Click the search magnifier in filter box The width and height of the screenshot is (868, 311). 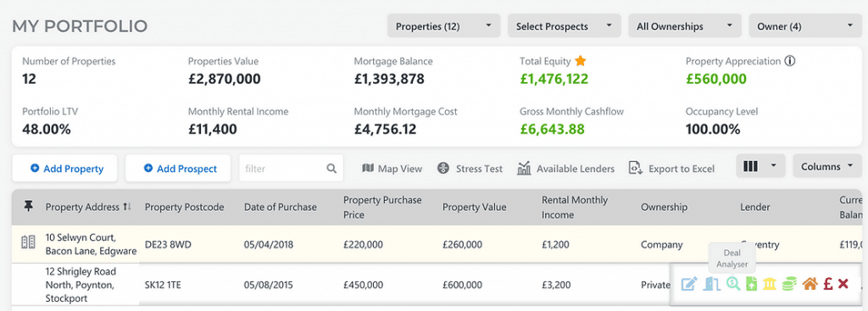(x=331, y=169)
